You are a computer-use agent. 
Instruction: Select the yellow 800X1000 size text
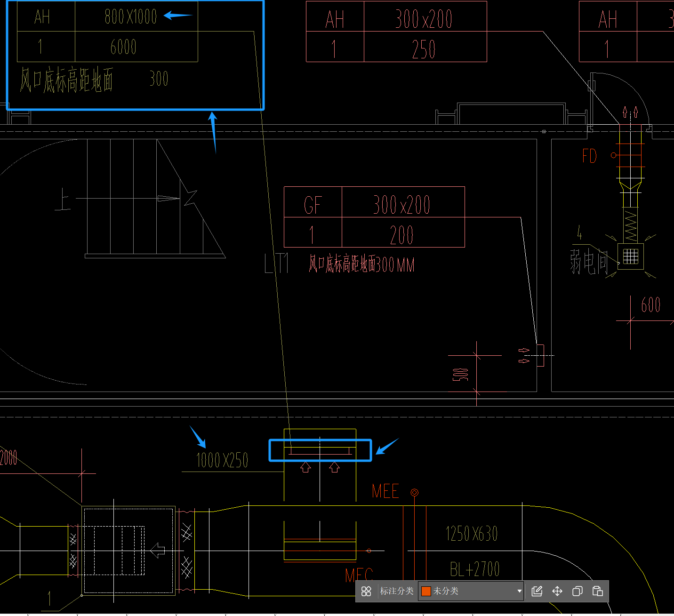[131, 17]
